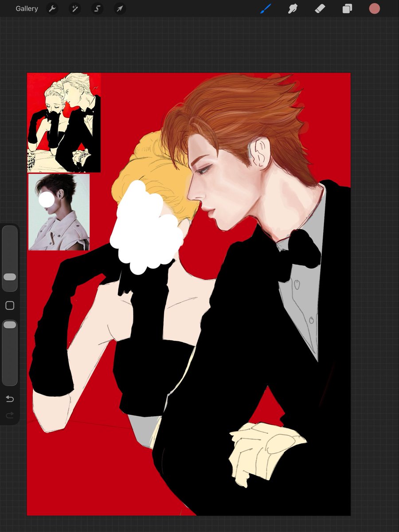This screenshot has width=399, height=532.
Task: Return to the Gallery
Action: pyautogui.click(x=27, y=9)
